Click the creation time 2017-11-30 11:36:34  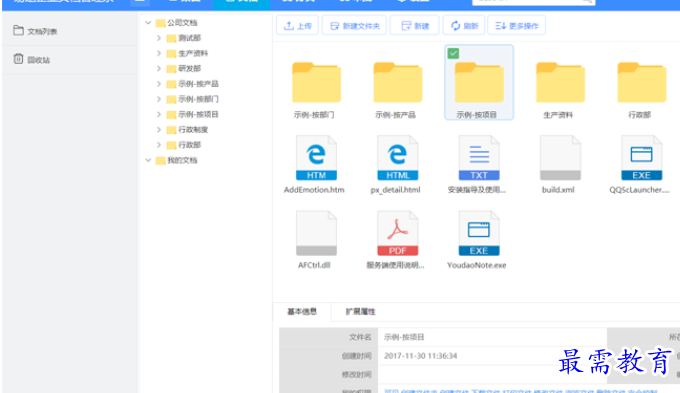pyautogui.click(x=420, y=356)
